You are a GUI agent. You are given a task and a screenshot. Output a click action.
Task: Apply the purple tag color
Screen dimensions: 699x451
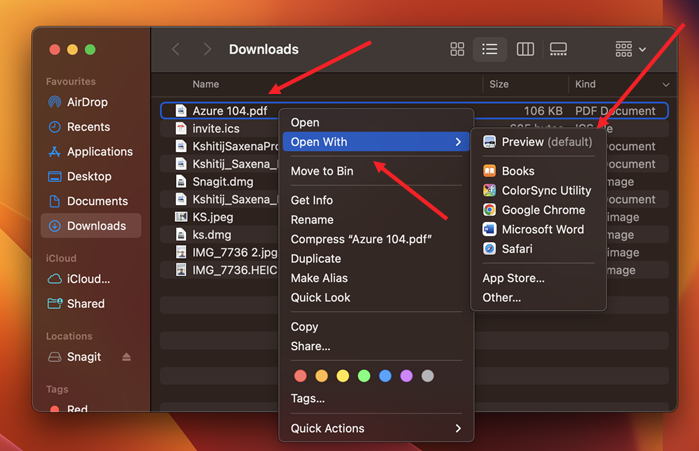click(x=406, y=376)
